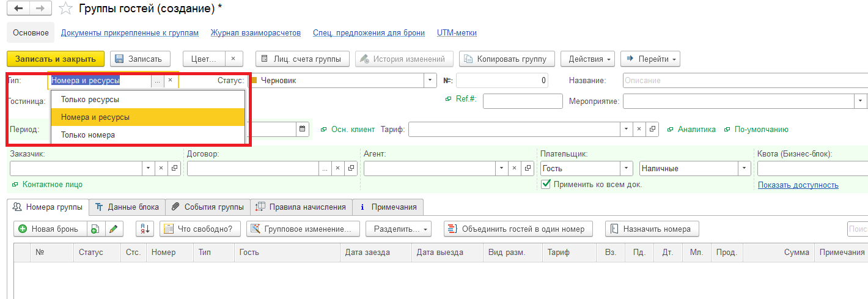Clear the Тариф field with the x
868x299 pixels.
click(641, 129)
